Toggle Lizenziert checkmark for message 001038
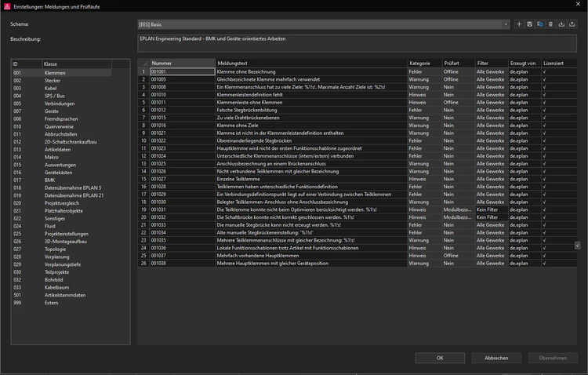Image resolution: width=588 pixels, height=375 pixels. click(x=544, y=263)
